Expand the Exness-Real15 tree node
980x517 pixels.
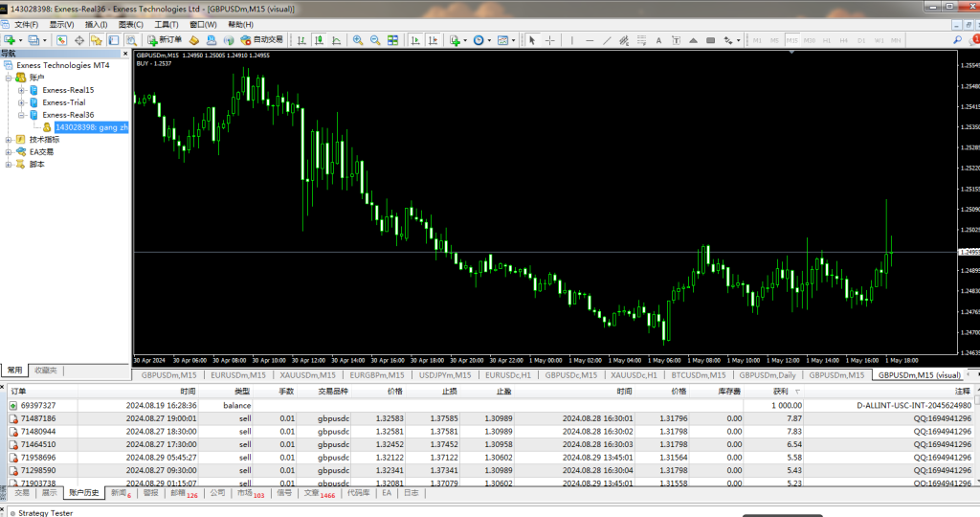coord(21,90)
